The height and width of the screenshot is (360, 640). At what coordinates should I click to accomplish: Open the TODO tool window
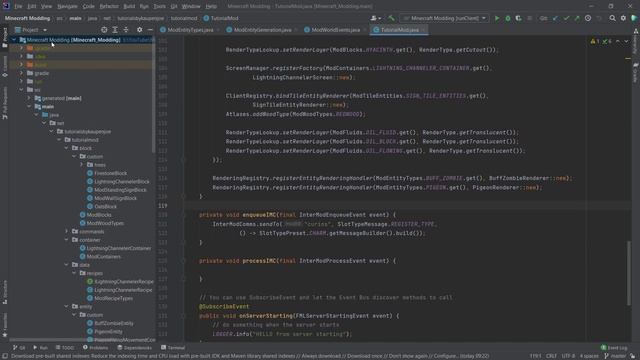click(65, 348)
